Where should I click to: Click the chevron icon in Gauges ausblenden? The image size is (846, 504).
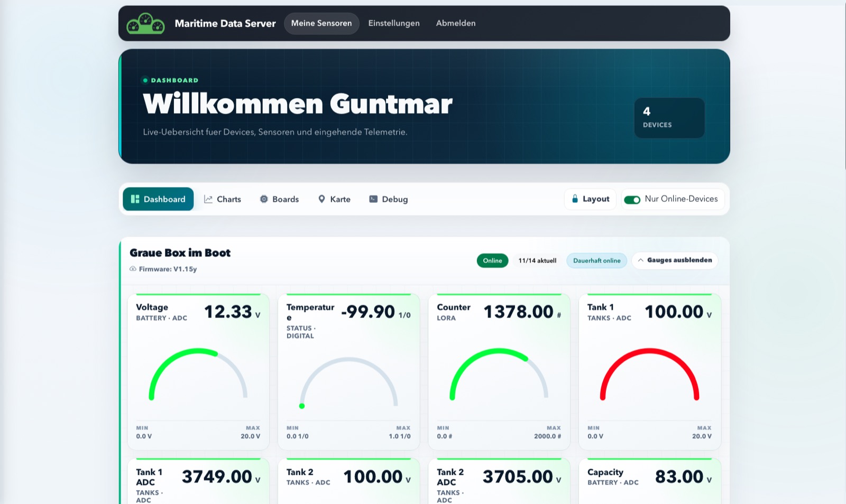pyautogui.click(x=640, y=260)
